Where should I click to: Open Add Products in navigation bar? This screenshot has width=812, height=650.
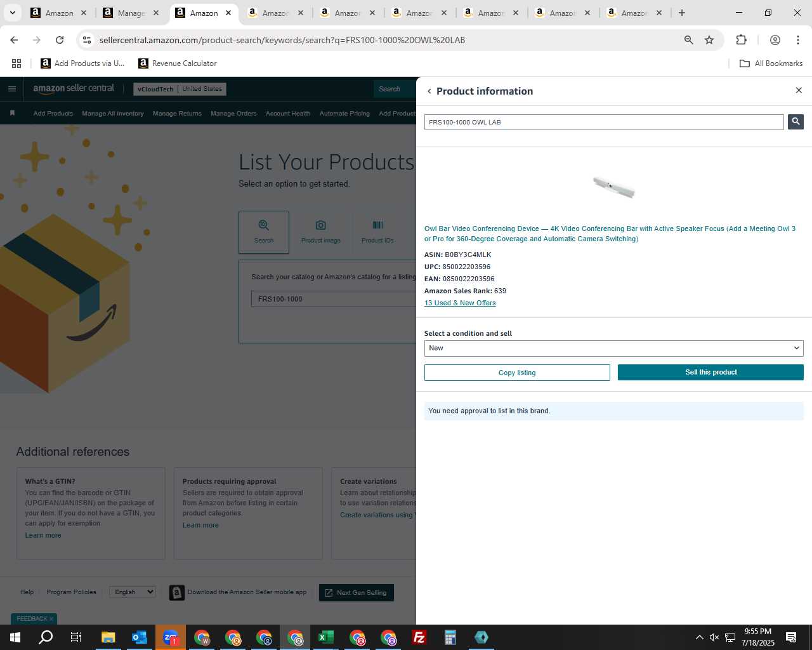tap(53, 114)
